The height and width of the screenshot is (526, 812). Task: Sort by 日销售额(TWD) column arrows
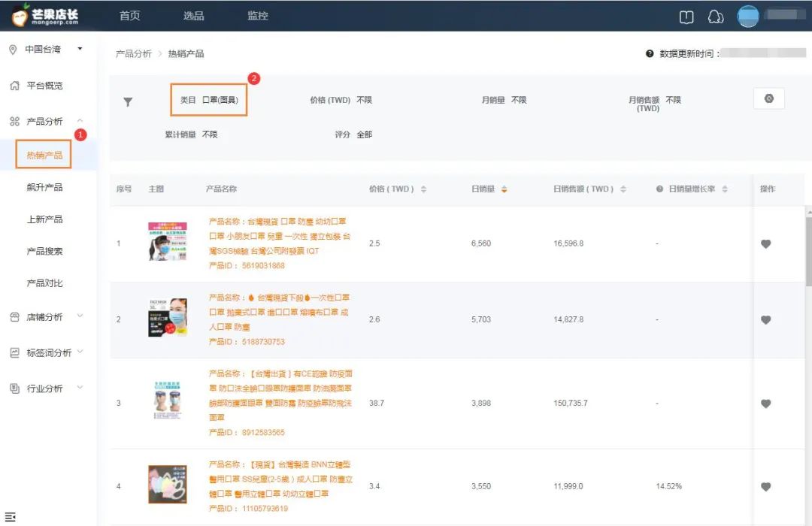(623, 189)
